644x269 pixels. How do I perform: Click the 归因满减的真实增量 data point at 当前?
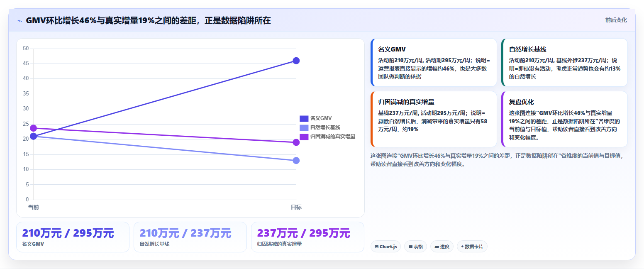(x=34, y=128)
